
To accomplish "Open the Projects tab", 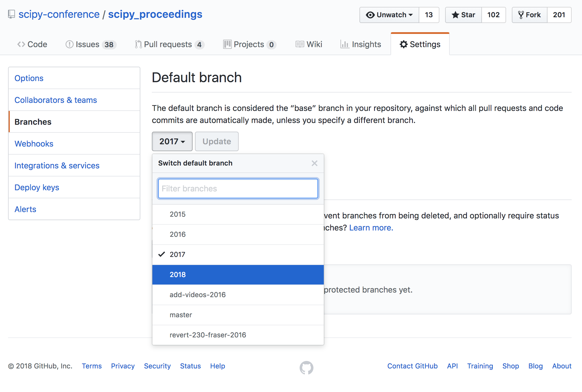I will (x=250, y=44).
